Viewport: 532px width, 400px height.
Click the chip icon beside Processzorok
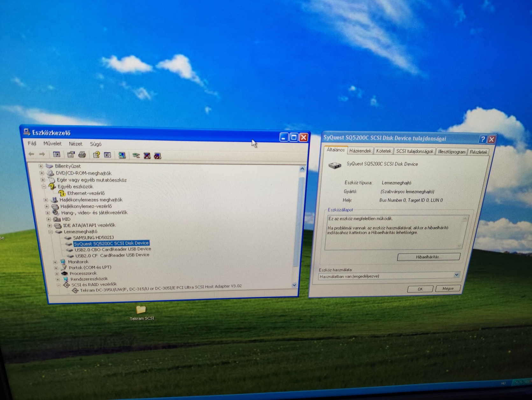click(x=65, y=273)
